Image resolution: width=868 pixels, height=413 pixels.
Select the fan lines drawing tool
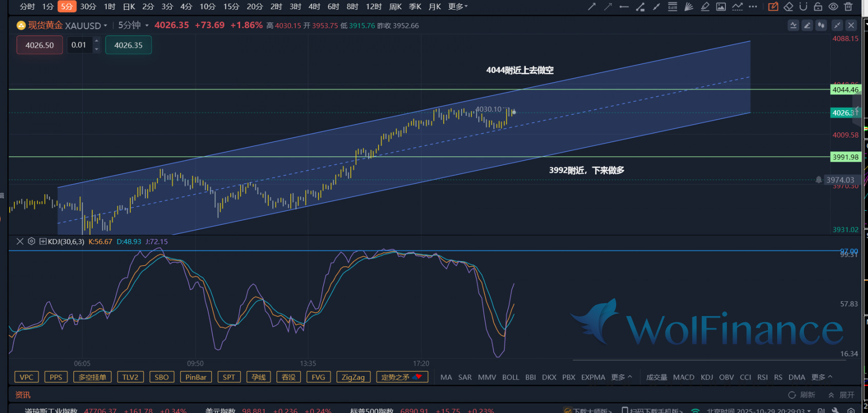click(x=689, y=7)
